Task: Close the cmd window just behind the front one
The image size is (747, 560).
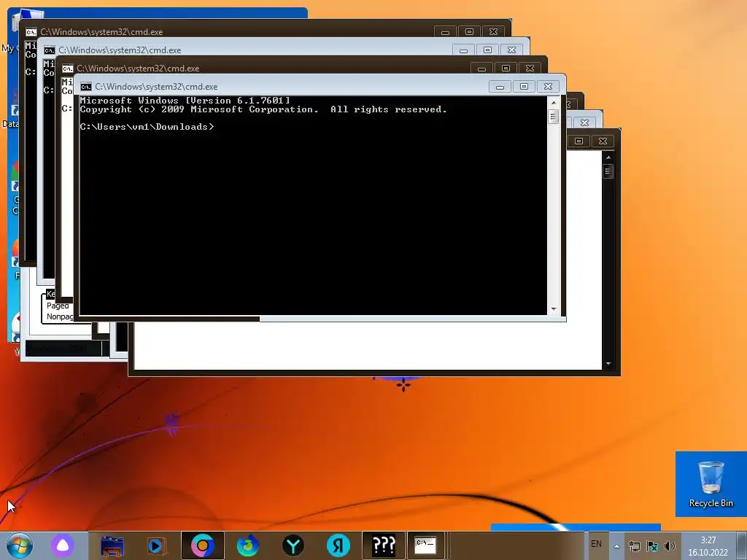Action: coord(530,69)
